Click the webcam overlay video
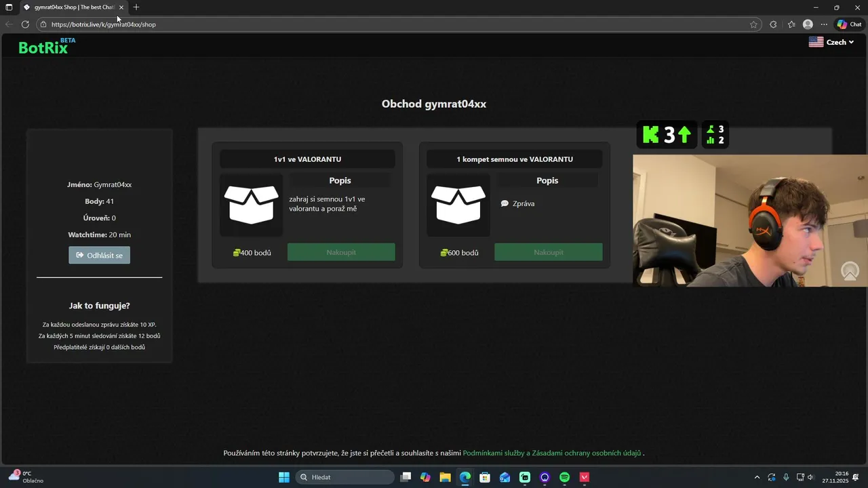The width and height of the screenshot is (868, 488). 750,220
